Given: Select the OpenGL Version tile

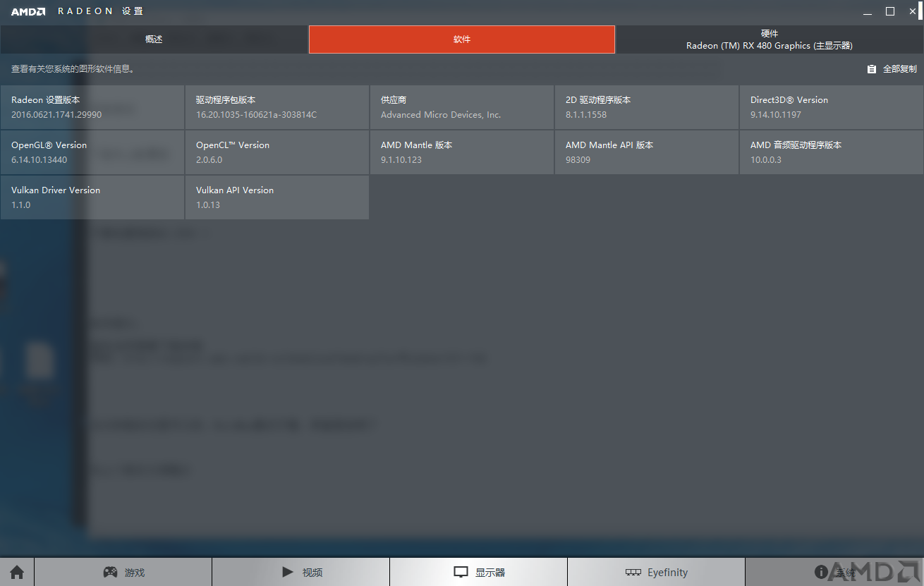Looking at the screenshot, I should click(92, 152).
